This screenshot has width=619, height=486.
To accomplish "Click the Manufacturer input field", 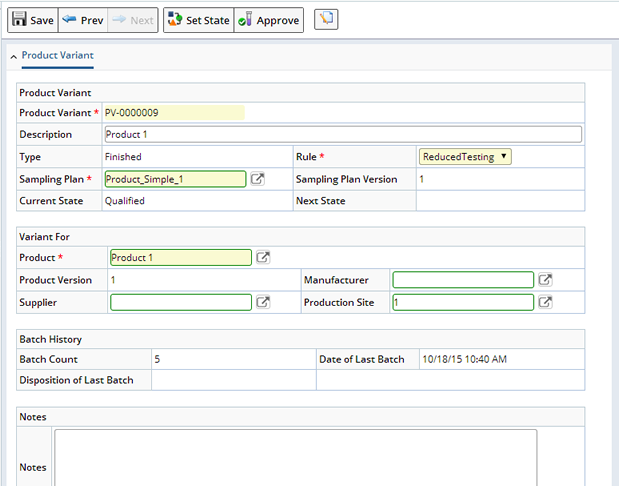I will pos(463,280).
